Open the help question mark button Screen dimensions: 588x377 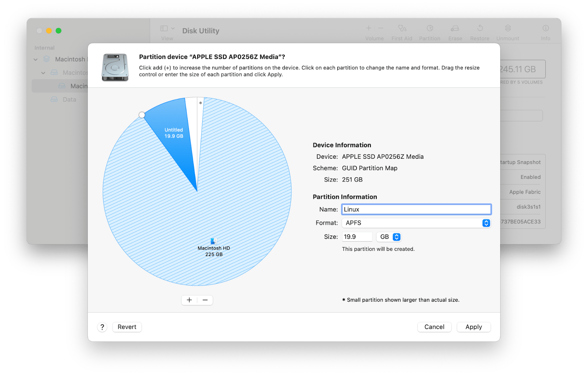(102, 327)
